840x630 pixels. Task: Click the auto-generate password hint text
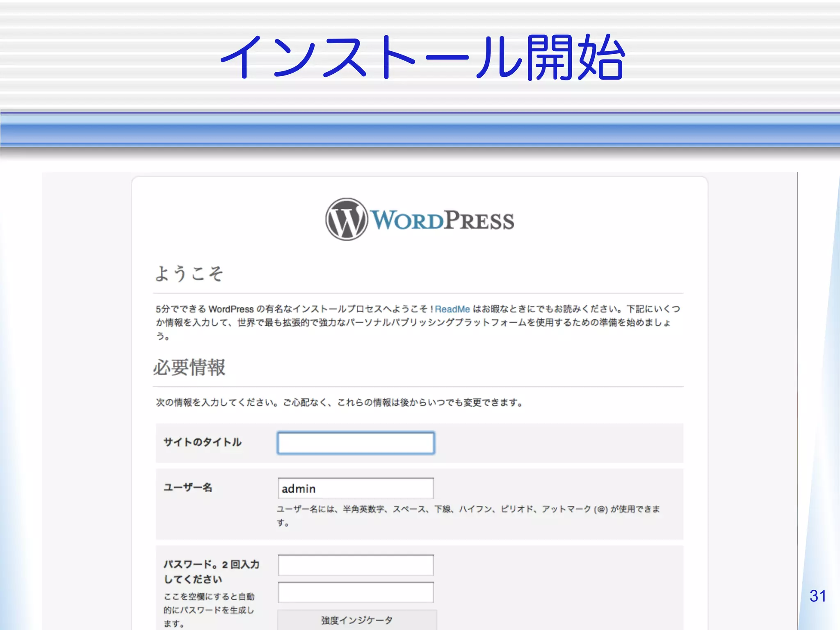(209, 610)
